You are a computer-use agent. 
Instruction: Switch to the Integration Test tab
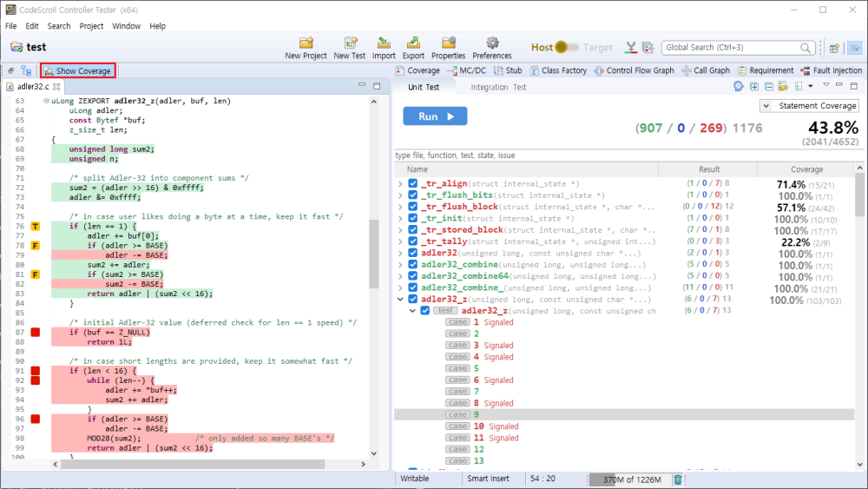click(x=498, y=88)
